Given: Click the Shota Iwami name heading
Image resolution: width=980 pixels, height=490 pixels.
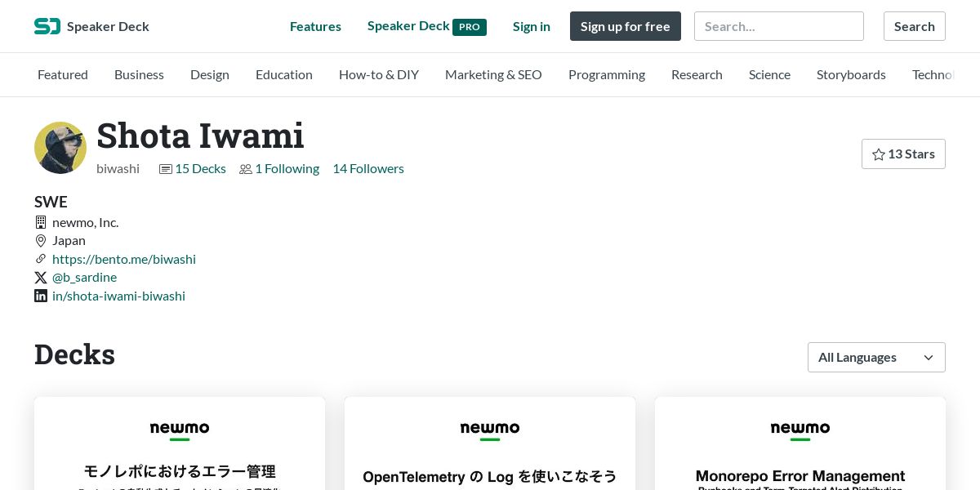Looking at the screenshot, I should pos(200,136).
